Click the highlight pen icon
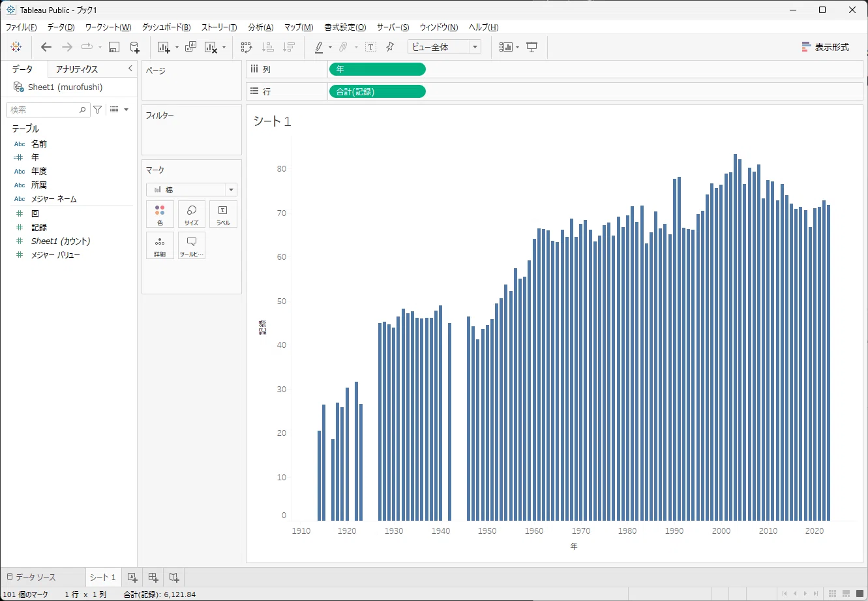 click(x=319, y=47)
